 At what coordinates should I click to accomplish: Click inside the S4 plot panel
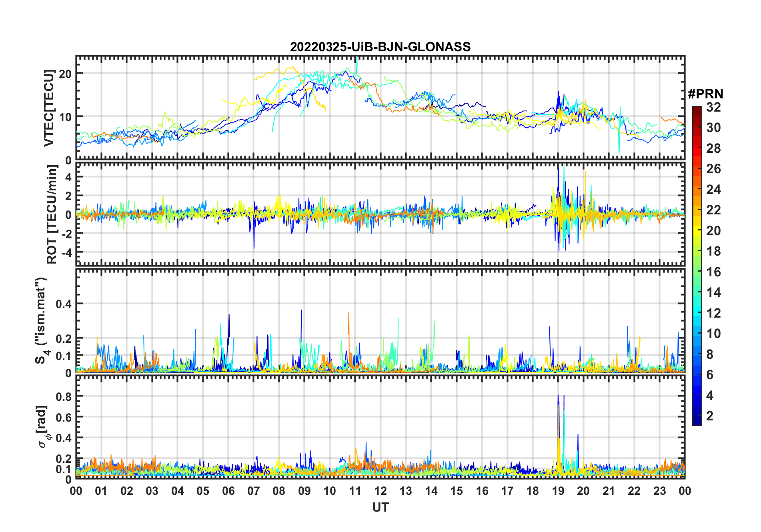[x=380, y=320]
